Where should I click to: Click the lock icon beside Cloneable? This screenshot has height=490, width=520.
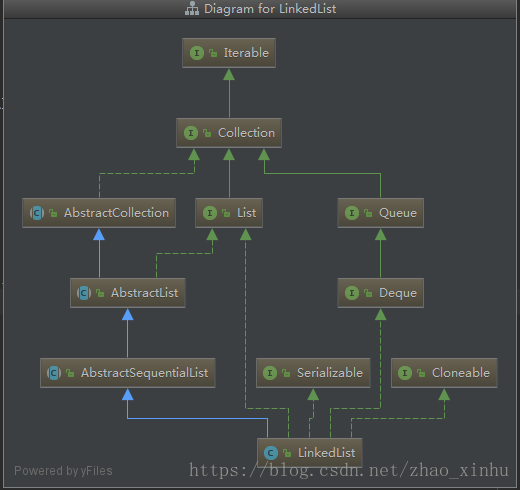coord(421,373)
